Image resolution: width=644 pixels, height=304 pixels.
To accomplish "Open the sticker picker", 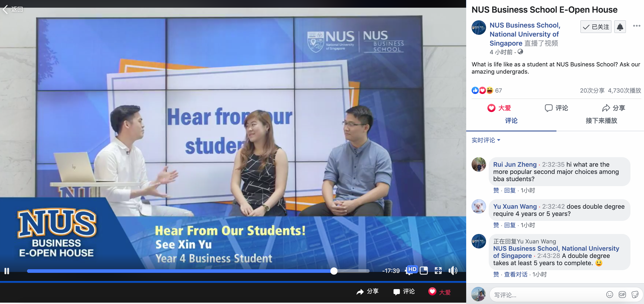I will tap(635, 295).
